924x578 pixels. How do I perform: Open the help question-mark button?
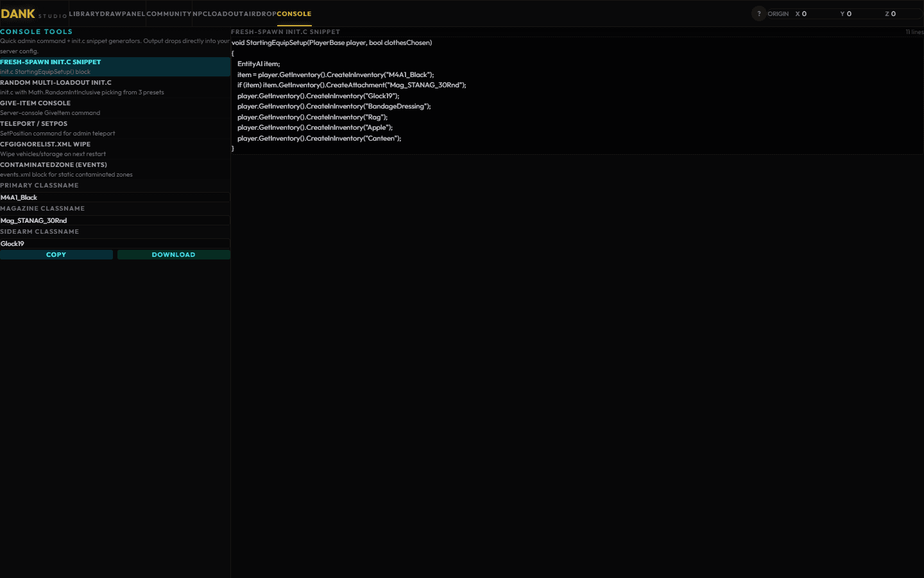coord(758,13)
